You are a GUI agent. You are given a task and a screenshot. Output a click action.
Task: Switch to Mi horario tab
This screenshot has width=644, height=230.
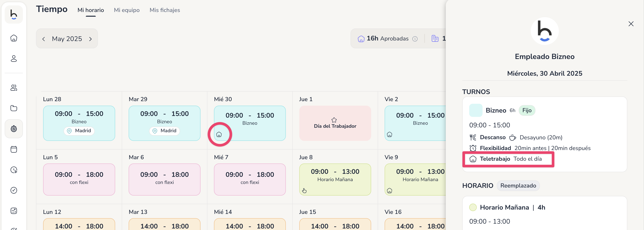91,10
